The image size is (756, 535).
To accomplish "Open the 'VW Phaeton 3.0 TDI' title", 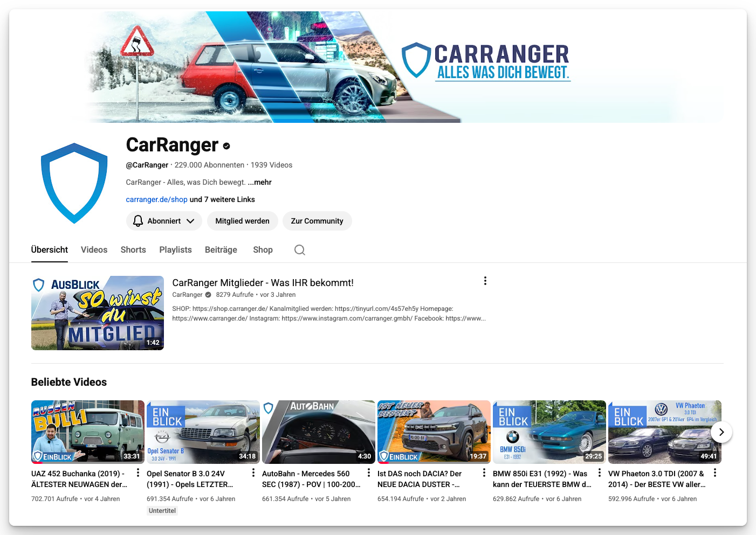I will pos(657,479).
